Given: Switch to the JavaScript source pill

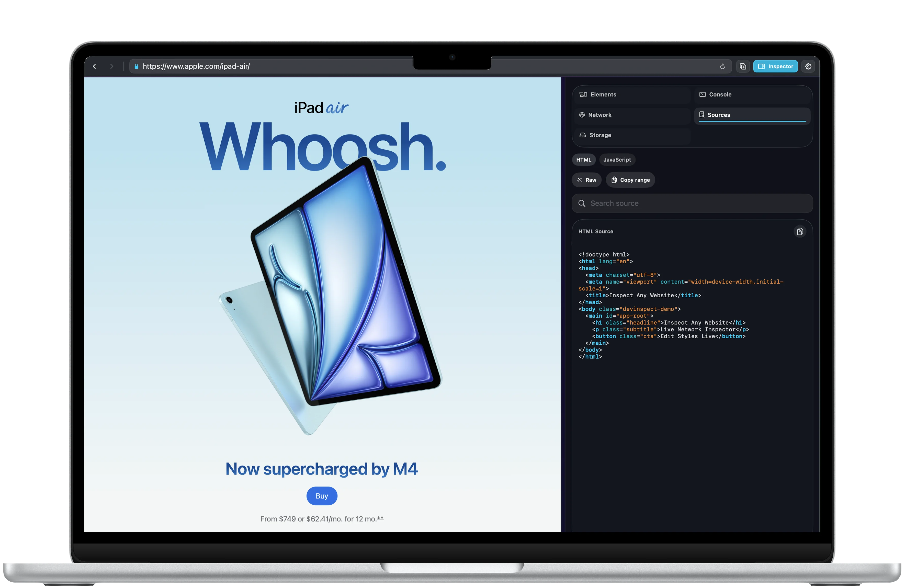Looking at the screenshot, I should (x=617, y=160).
